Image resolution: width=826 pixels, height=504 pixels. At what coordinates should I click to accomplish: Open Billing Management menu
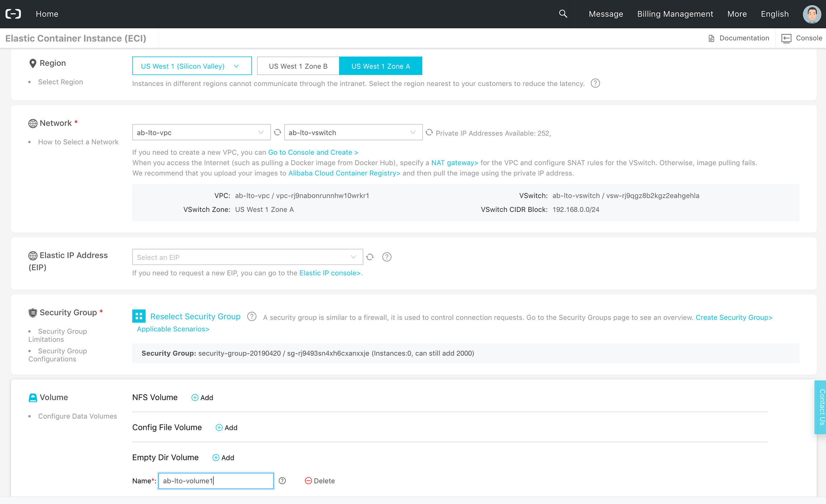(x=675, y=14)
